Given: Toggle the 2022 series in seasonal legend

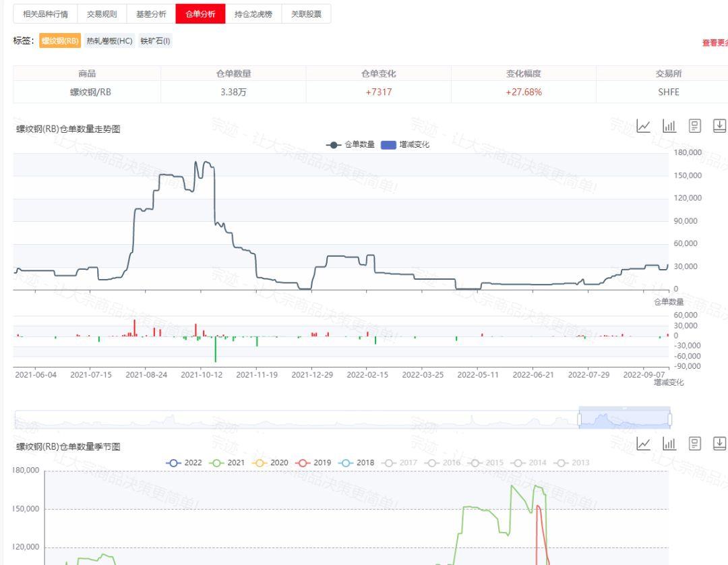Looking at the screenshot, I should 184,463.
